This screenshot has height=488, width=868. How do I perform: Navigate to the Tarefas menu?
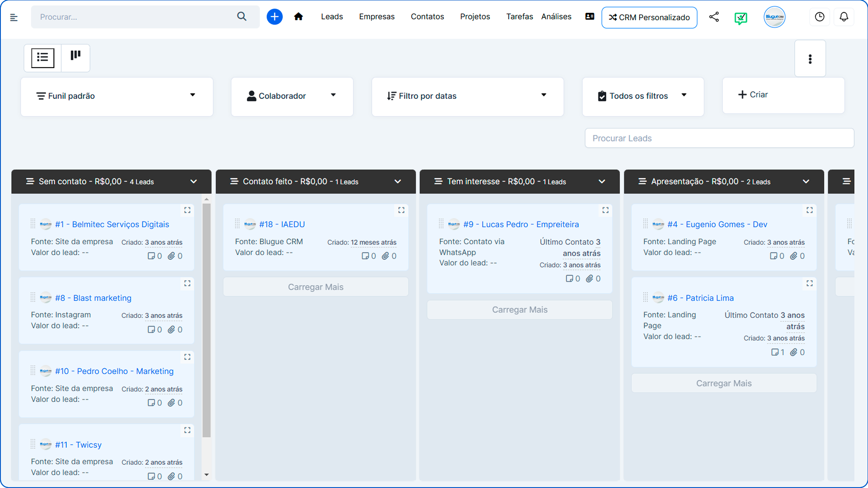519,16
